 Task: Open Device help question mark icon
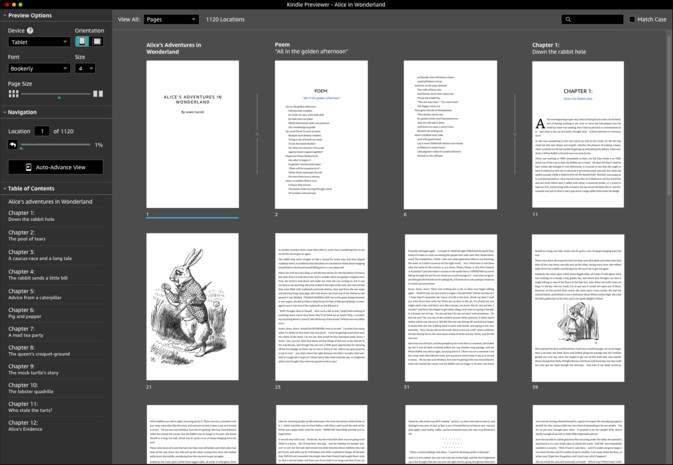(30, 30)
